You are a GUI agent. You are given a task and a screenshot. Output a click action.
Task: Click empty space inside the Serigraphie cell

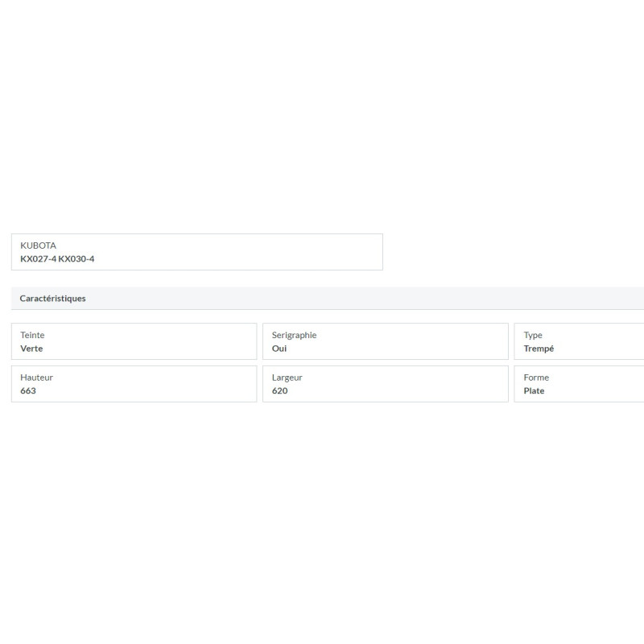click(x=411, y=341)
